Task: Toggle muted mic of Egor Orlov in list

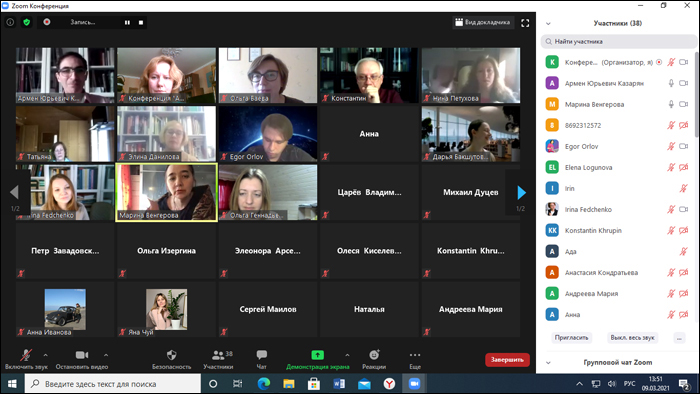Action: click(x=671, y=146)
